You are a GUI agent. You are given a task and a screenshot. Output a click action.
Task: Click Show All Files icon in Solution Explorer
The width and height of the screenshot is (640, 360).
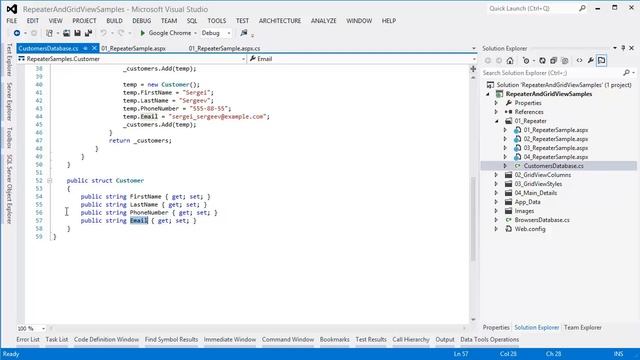565,60
